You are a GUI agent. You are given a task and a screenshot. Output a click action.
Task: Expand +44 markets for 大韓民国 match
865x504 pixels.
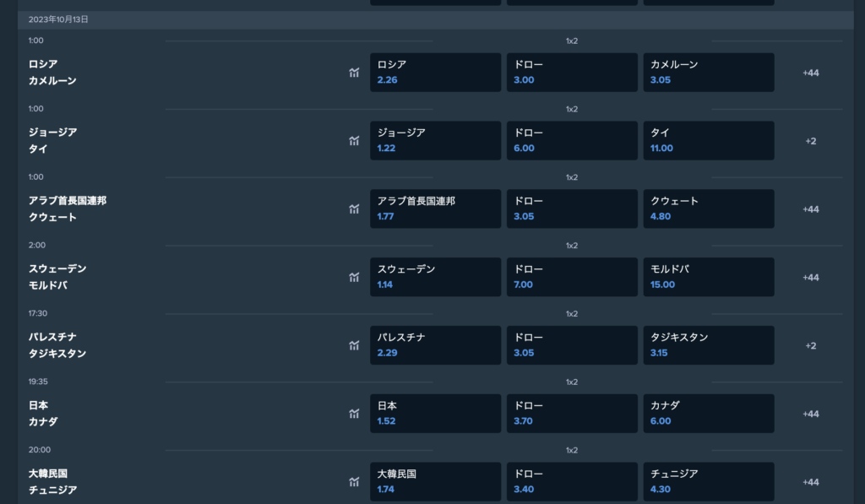click(810, 482)
